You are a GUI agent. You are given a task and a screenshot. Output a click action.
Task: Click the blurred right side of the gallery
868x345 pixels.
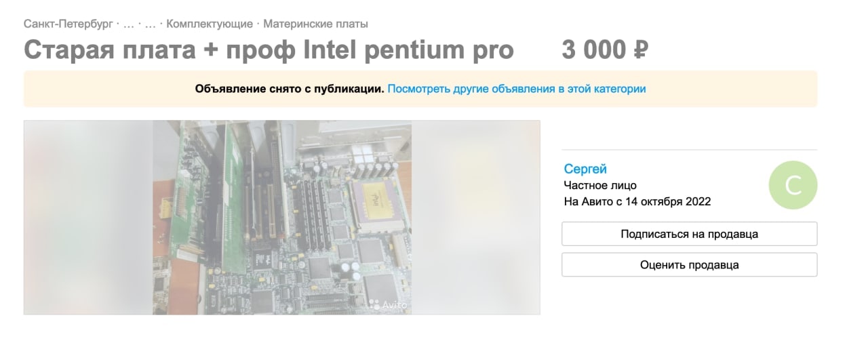476,218
